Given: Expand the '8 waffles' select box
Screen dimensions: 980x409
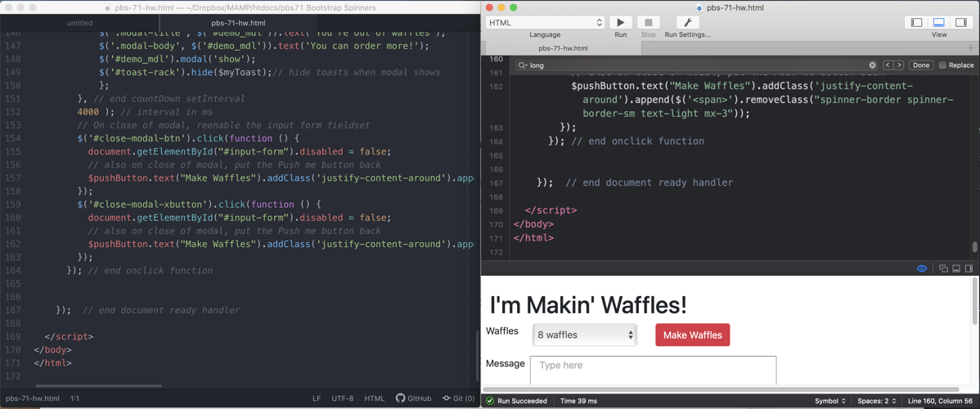Looking at the screenshot, I should [x=584, y=335].
